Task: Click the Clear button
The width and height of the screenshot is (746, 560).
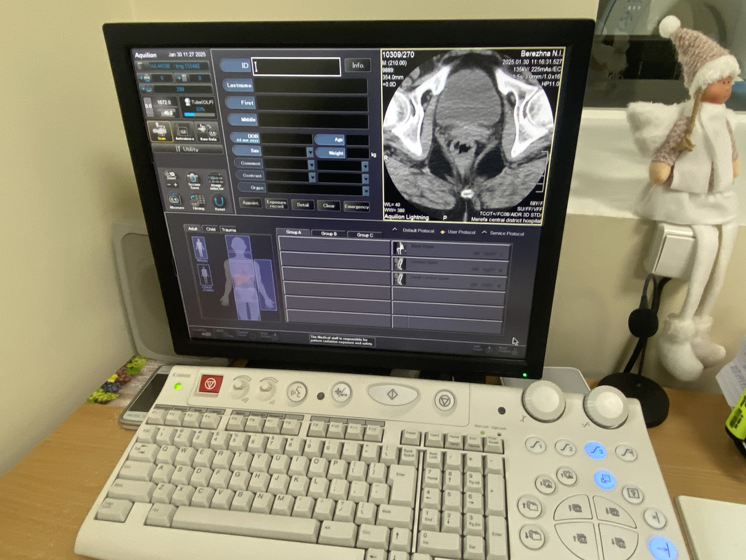Action: coord(329,205)
